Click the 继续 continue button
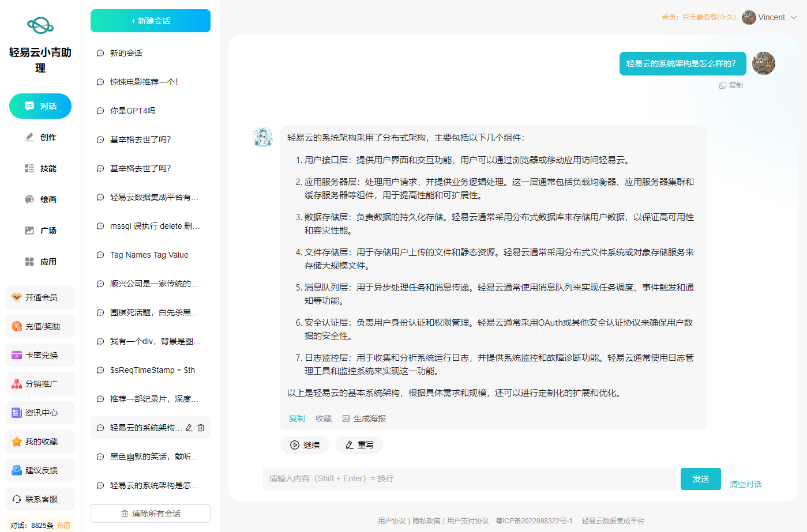 point(305,445)
